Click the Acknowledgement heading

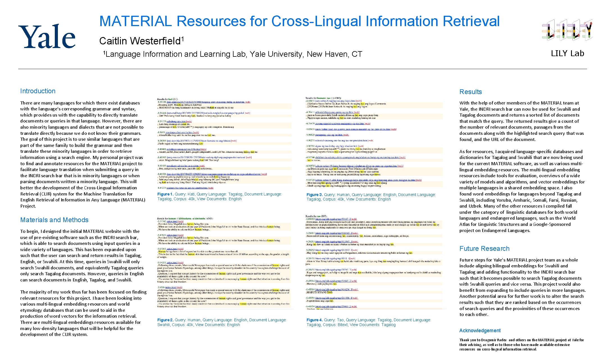[x=480, y=331]
